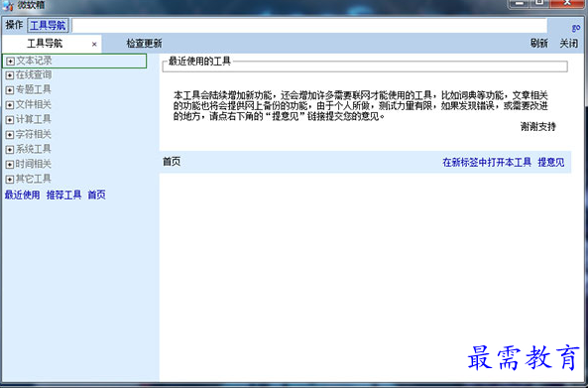Select the 系统工具 category label
The height and width of the screenshot is (389, 588).
[x=34, y=149]
